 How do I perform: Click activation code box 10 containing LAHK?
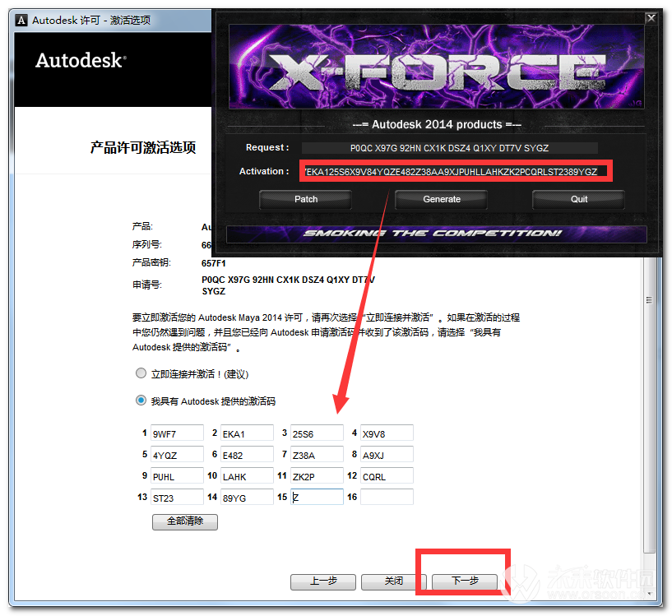point(247,476)
